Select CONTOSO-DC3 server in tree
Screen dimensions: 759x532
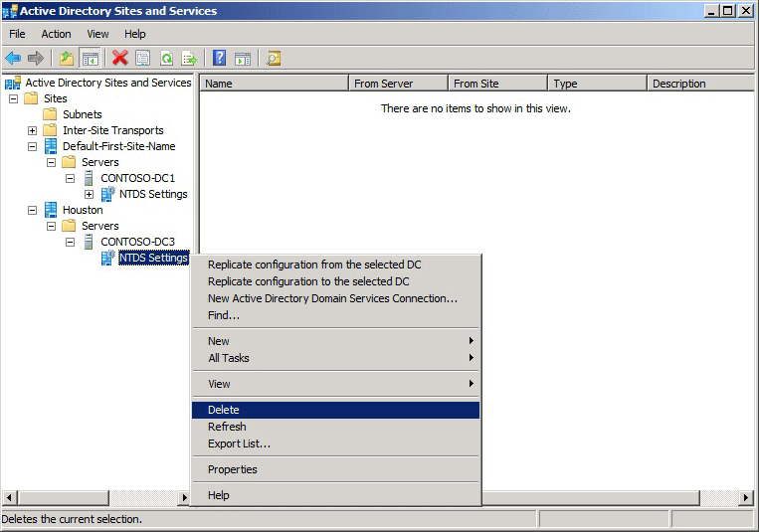(137, 242)
